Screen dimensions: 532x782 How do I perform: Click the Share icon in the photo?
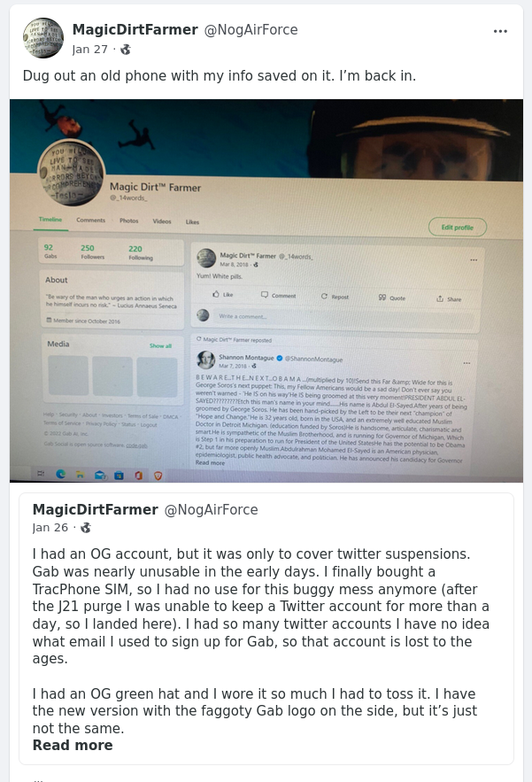pyautogui.click(x=440, y=298)
